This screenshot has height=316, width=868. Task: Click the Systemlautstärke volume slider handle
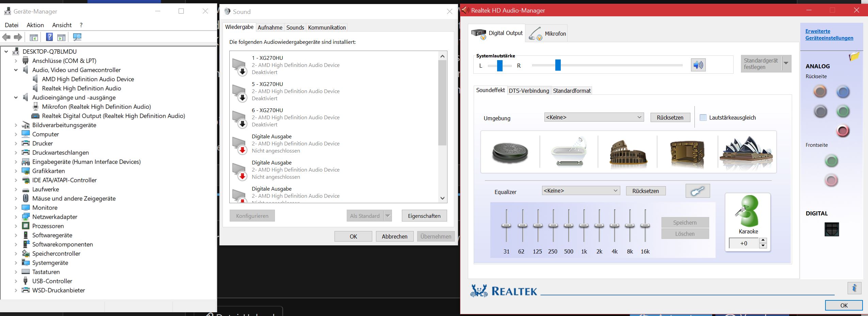point(558,65)
